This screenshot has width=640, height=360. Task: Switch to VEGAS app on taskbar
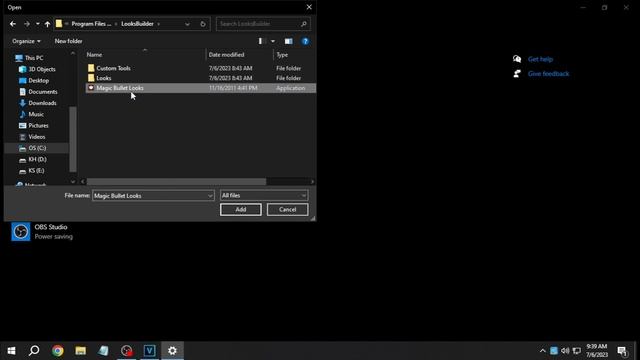(149, 351)
